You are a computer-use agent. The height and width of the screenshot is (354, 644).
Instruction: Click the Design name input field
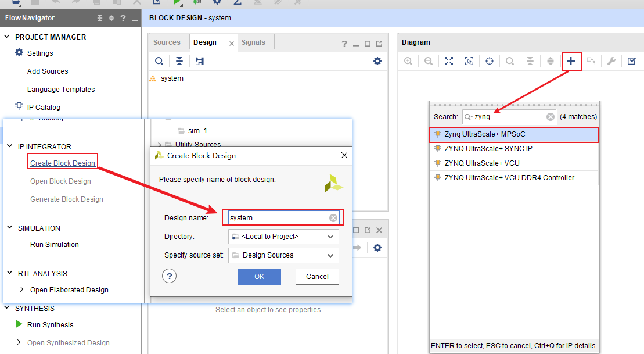coord(283,218)
